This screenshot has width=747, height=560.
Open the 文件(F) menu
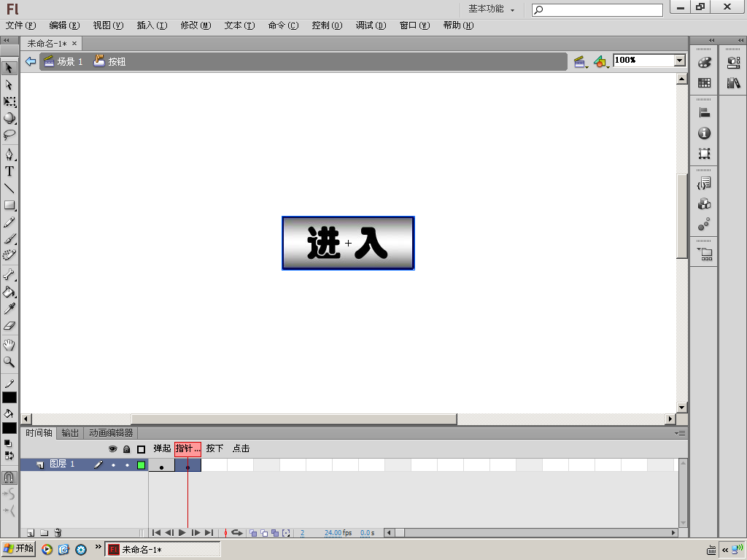pyautogui.click(x=20, y=26)
